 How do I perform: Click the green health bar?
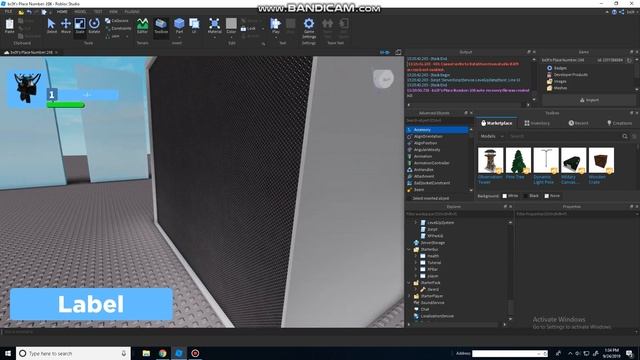click(66, 105)
